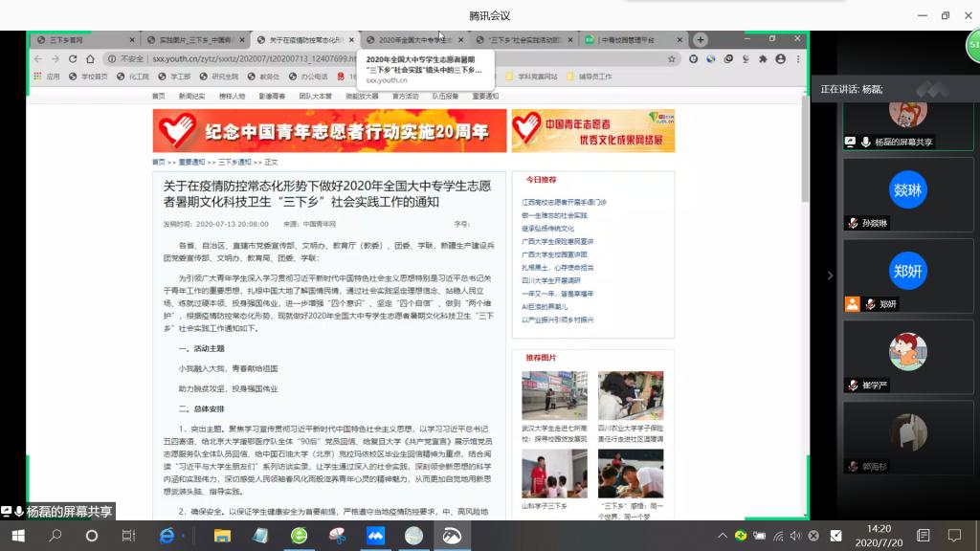Open Internet Explorer from the taskbar
The image size is (980, 551).
[167, 536]
